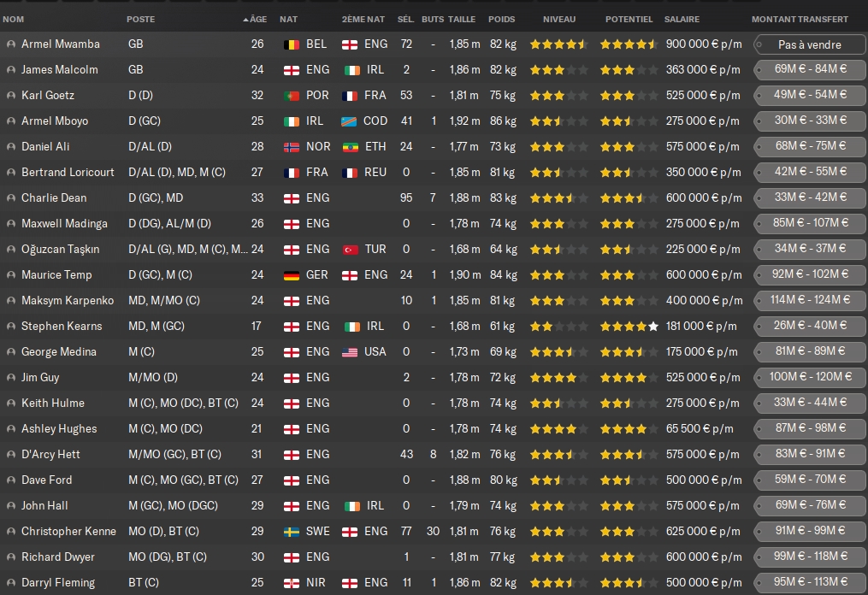Sort the list by the ÂGE column
Viewport: 868px width, 595px height.
coord(256,19)
